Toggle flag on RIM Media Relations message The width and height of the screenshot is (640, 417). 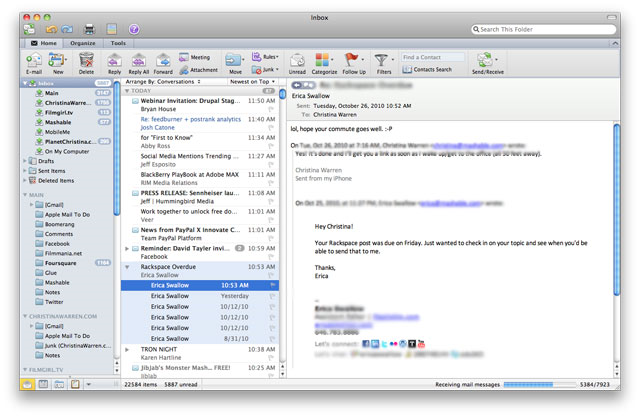point(271,183)
